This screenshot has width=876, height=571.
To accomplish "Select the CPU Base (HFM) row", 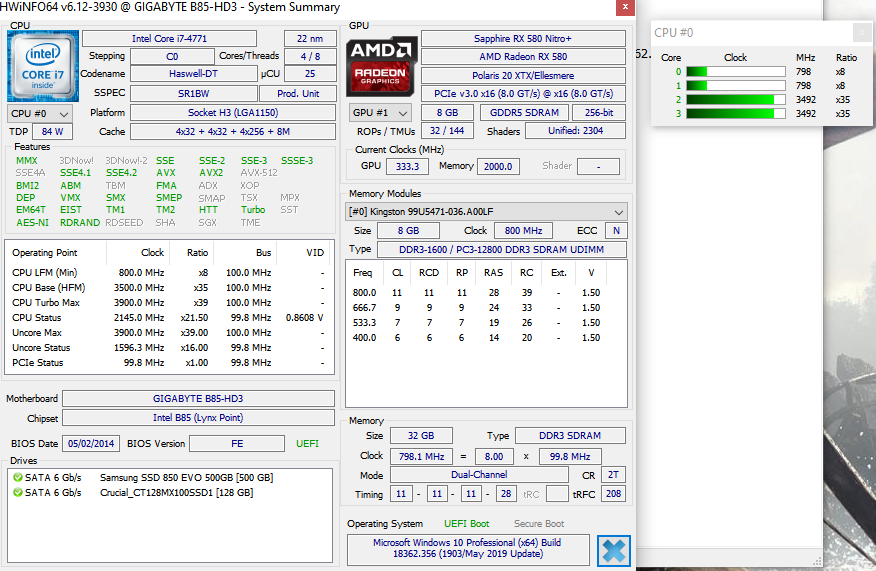I will click(x=168, y=288).
